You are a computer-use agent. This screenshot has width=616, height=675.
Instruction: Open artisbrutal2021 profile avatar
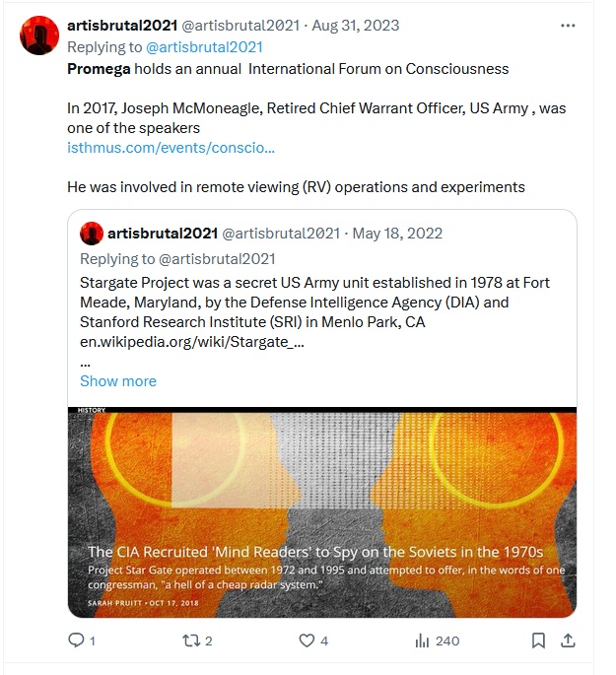tap(39, 35)
